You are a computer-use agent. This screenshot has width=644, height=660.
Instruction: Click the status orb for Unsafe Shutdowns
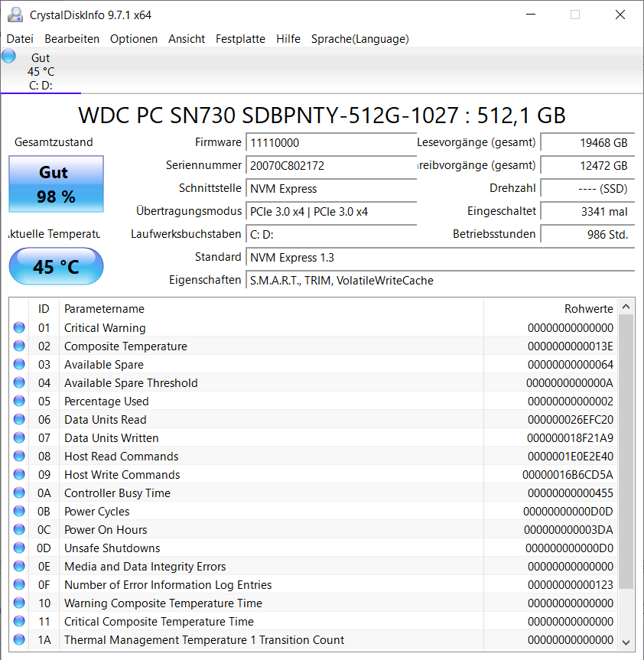(19, 548)
